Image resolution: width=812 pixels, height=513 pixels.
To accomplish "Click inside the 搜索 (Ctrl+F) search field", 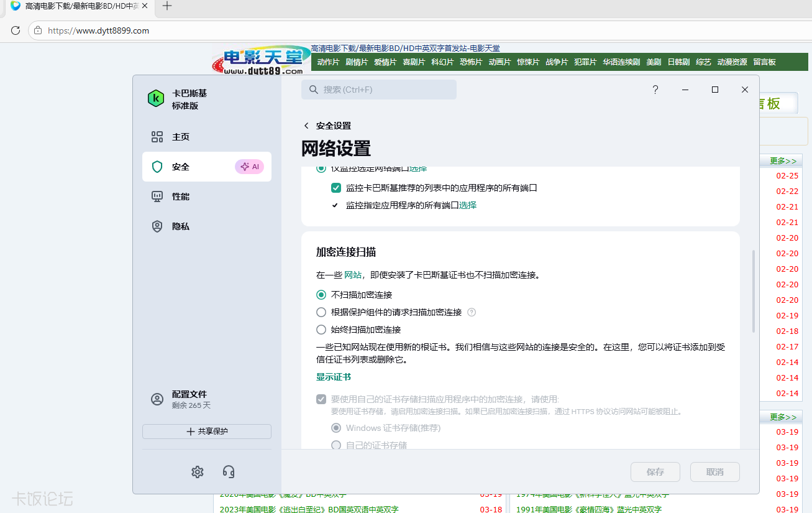I will [379, 90].
